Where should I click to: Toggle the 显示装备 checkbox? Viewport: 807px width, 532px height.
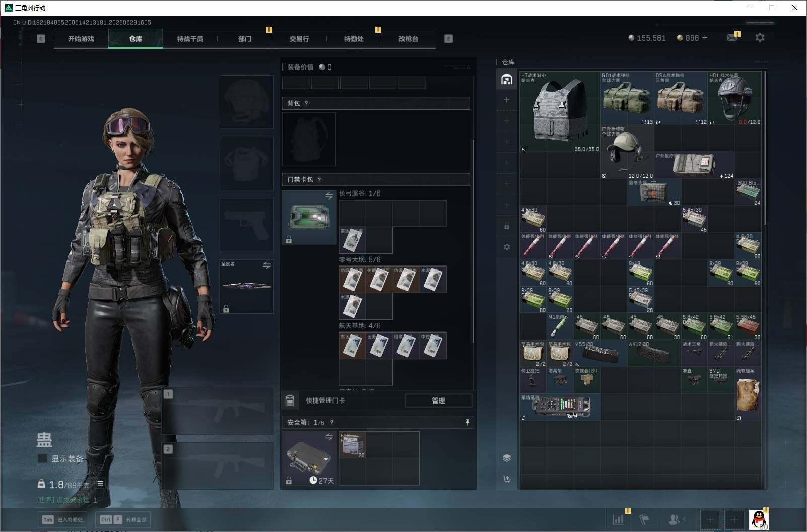(43, 458)
